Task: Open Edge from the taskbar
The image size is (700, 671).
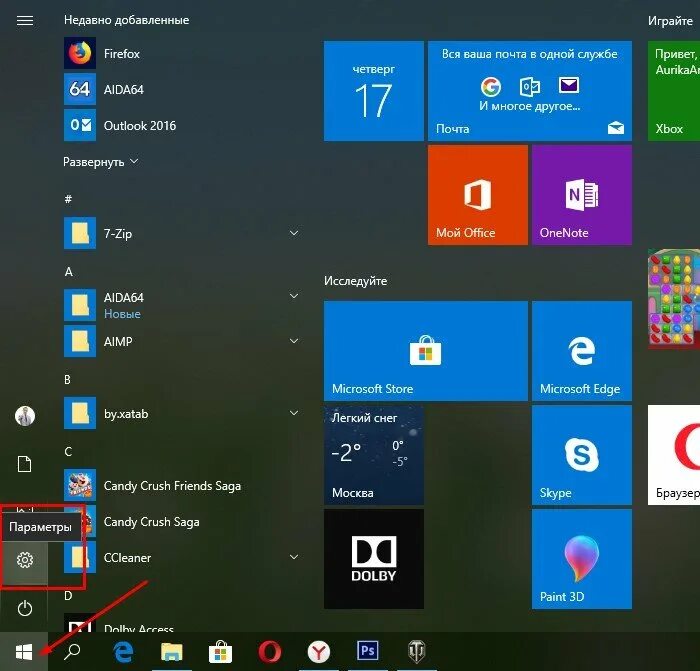Action: 123,652
